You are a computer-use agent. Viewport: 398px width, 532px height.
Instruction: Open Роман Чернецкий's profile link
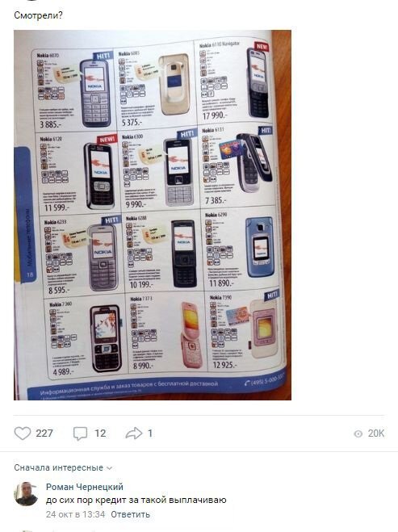(85, 487)
